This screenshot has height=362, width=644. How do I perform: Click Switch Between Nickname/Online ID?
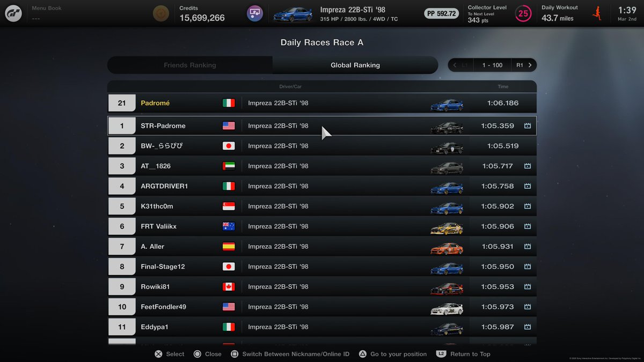[290, 354]
